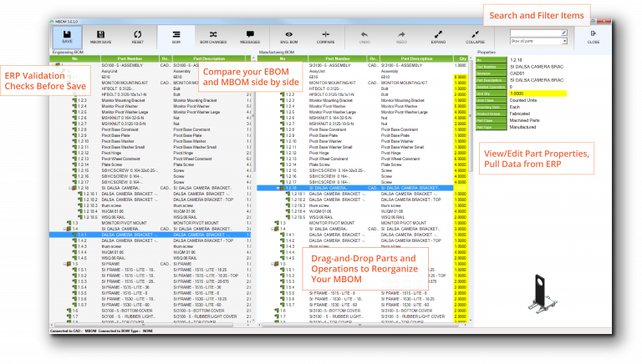Collapse node 1.2.18 in Engineering BOM tree

coord(70,188)
